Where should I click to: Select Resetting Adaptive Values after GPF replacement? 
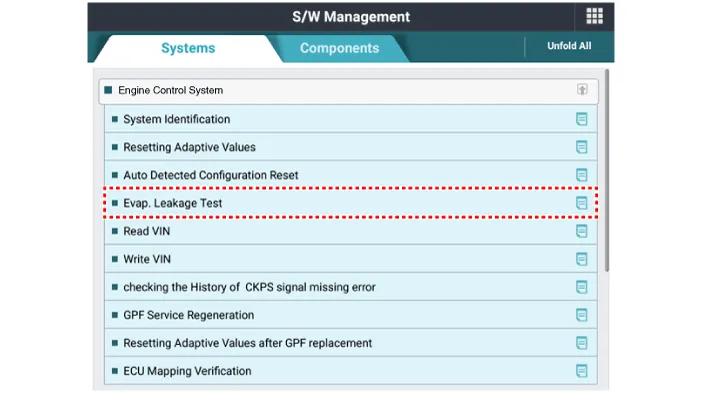pos(350,343)
